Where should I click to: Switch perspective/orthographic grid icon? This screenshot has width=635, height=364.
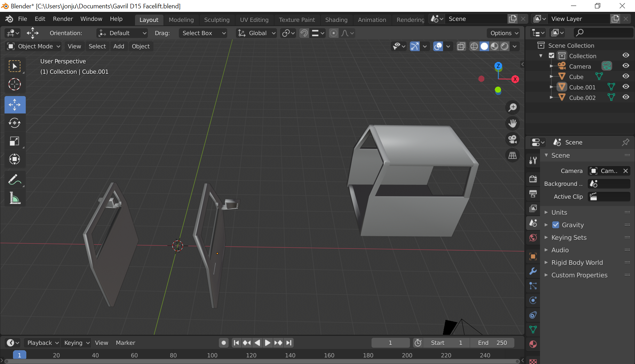(x=513, y=155)
